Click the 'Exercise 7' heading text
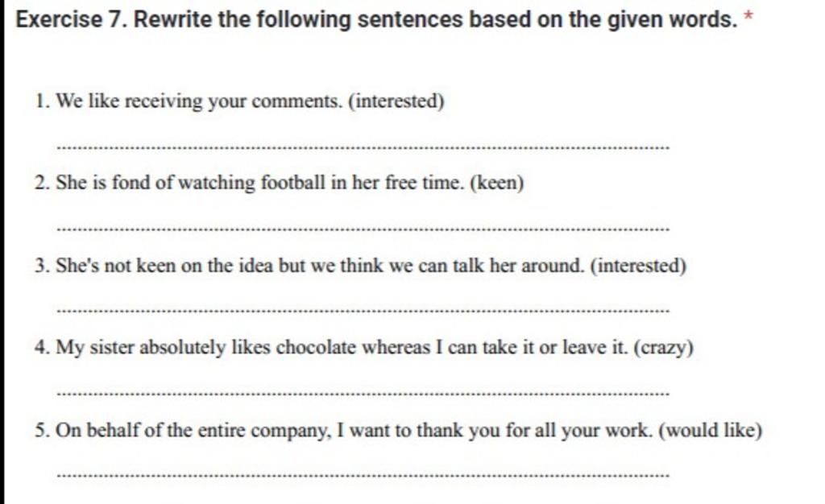Viewport: 825px width, 504px height. (71, 19)
